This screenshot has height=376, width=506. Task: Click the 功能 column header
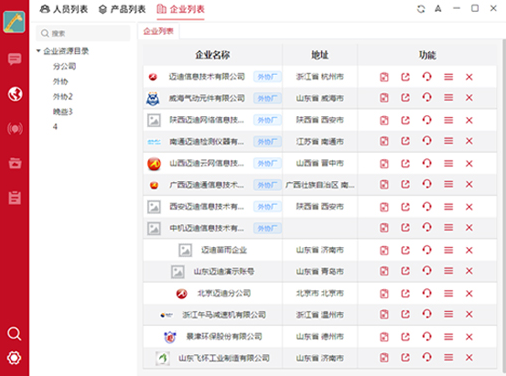coord(427,55)
